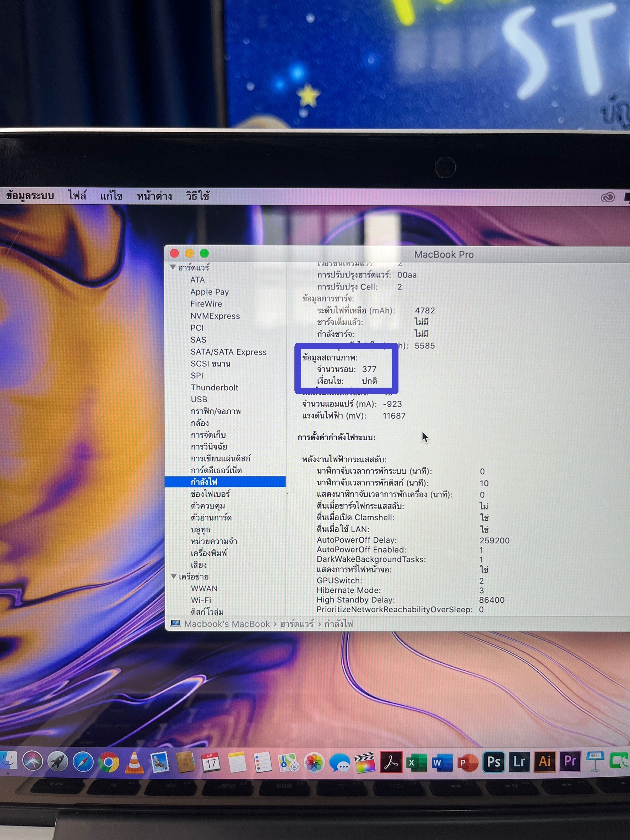Launch Photoshop Ps icon in Dock
The width and height of the screenshot is (630, 840).
493,761
